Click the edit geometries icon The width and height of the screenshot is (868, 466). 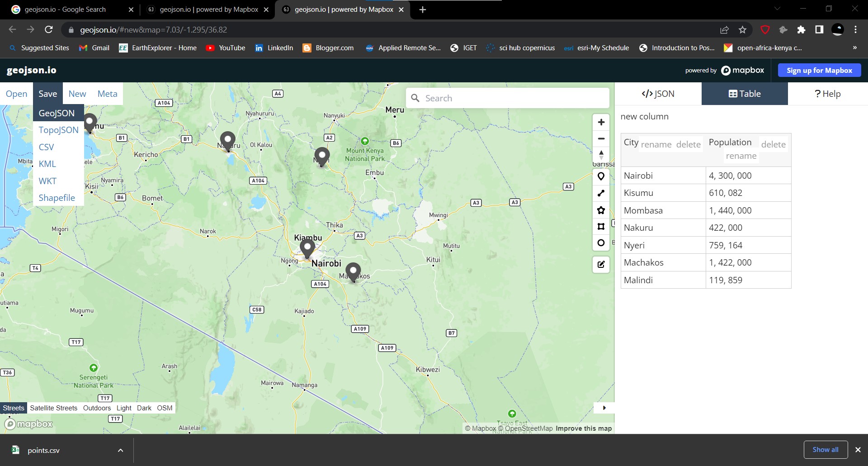click(x=601, y=265)
